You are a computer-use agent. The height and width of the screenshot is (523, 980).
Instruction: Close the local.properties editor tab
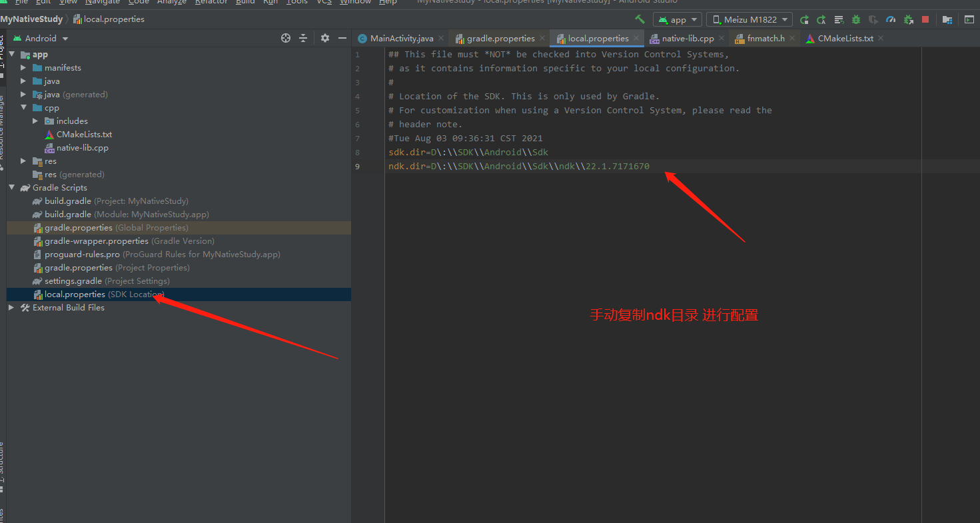tap(636, 39)
